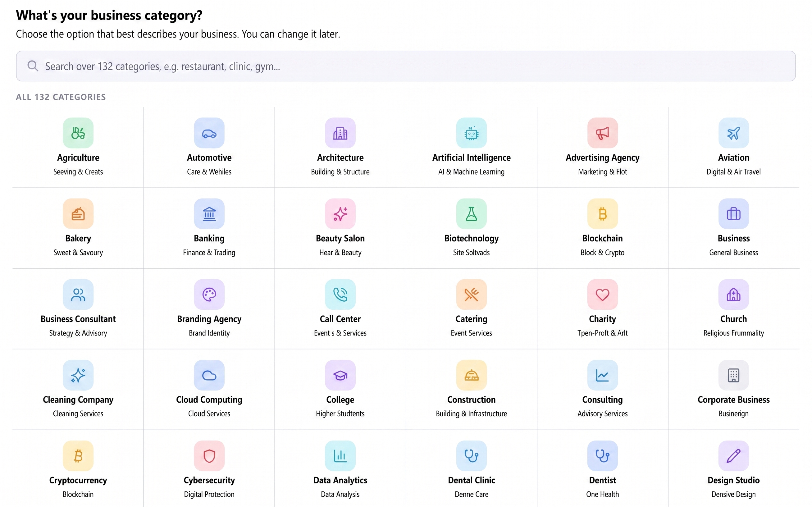
Task: Pick the Artificial Intelligence robot icon
Action: (x=471, y=133)
